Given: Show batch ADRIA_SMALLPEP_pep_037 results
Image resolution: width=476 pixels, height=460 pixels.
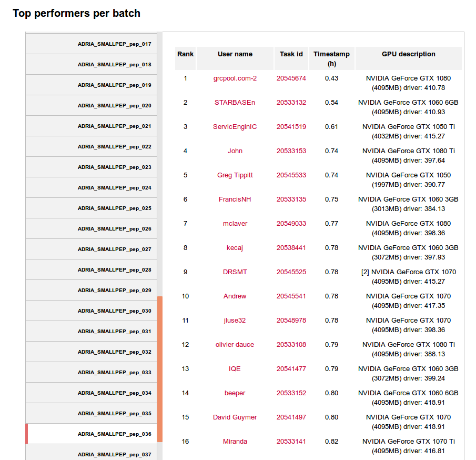Looking at the screenshot, I should [114, 454].
